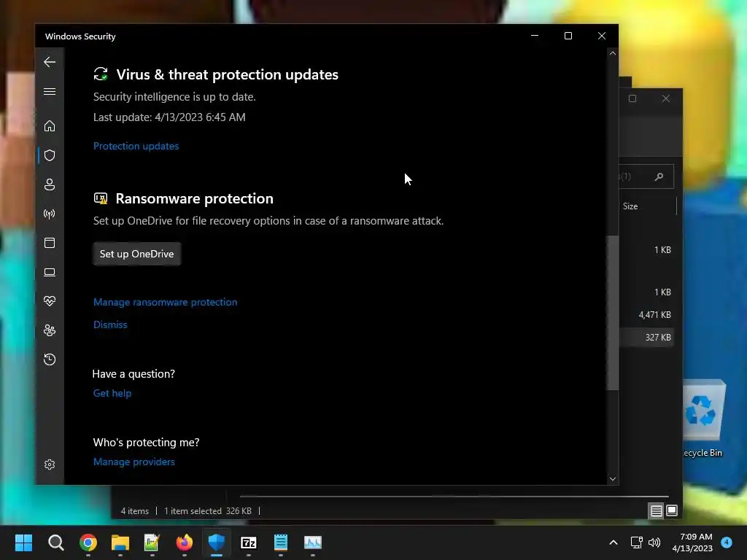
Task: Open Account protection person icon
Action: [50, 184]
